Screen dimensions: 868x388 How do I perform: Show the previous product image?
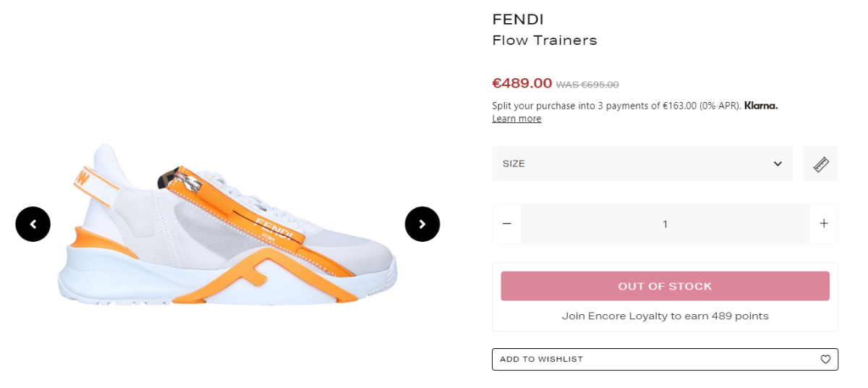(x=33, y=224)
